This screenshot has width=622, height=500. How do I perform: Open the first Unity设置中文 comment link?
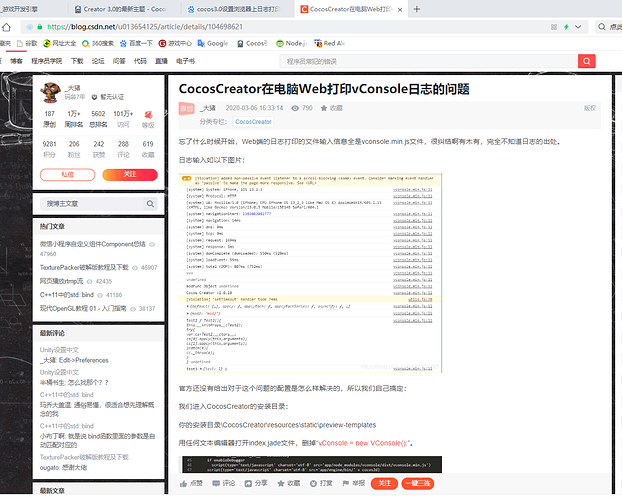(59, 350)
